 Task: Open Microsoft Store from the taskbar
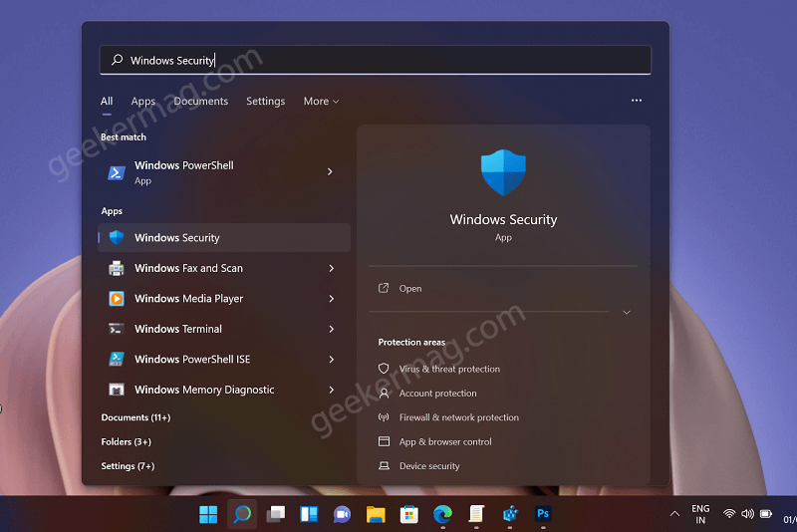tap(409, 514)
